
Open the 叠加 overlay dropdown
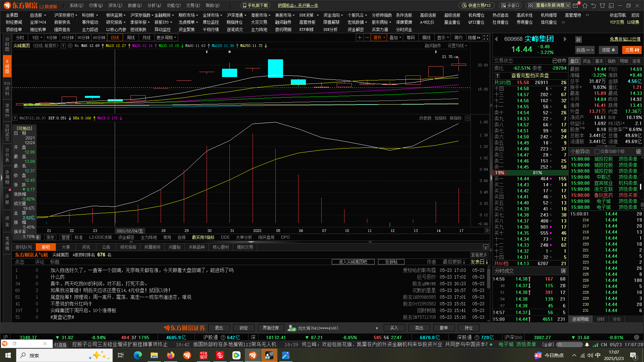pos(396,38)
